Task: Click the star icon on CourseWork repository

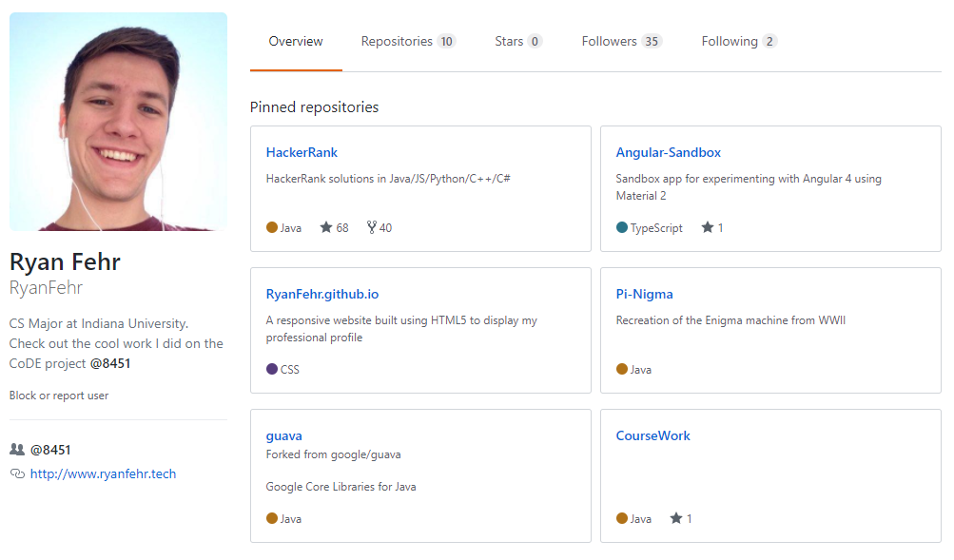Action: [x=675, y=517]
